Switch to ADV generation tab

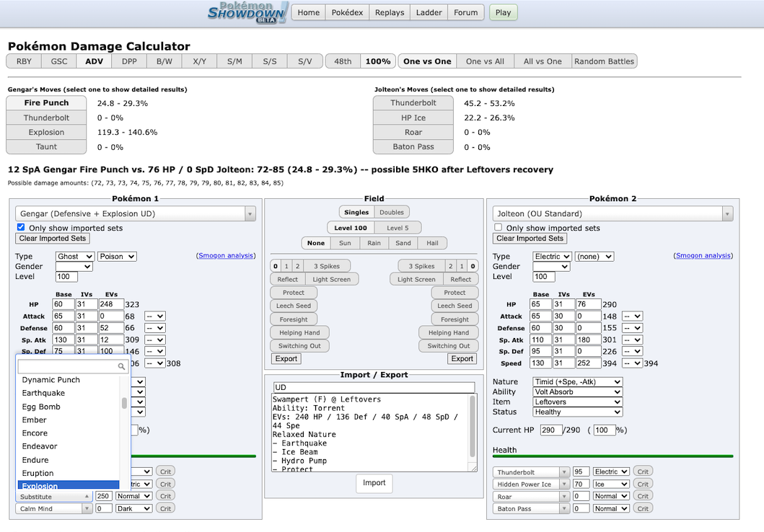tap(94, 61)
